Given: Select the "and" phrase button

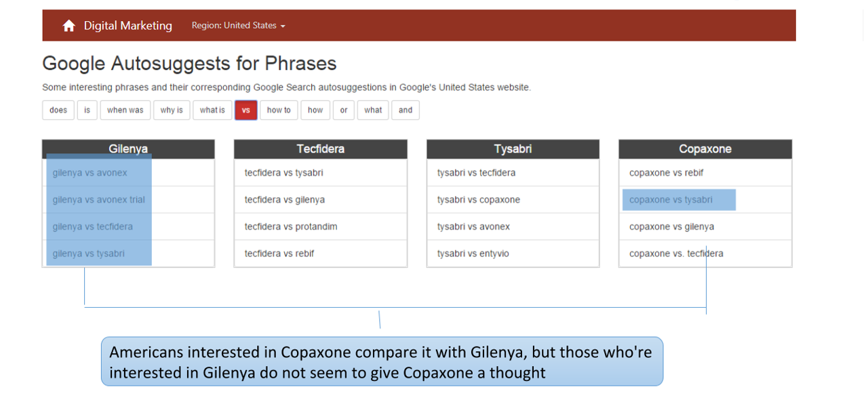Looking at the screenshot, I should pos(406,110).
